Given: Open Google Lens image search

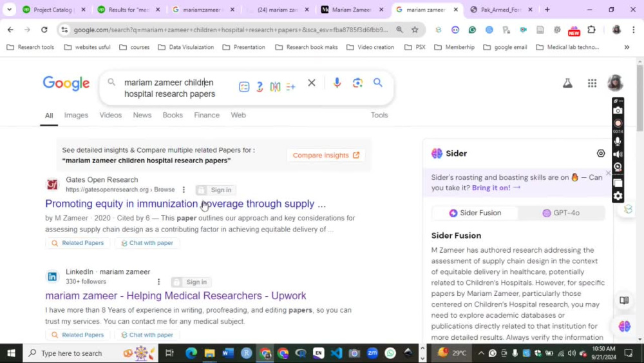Looking at the screenshot, I should [357, 83].
